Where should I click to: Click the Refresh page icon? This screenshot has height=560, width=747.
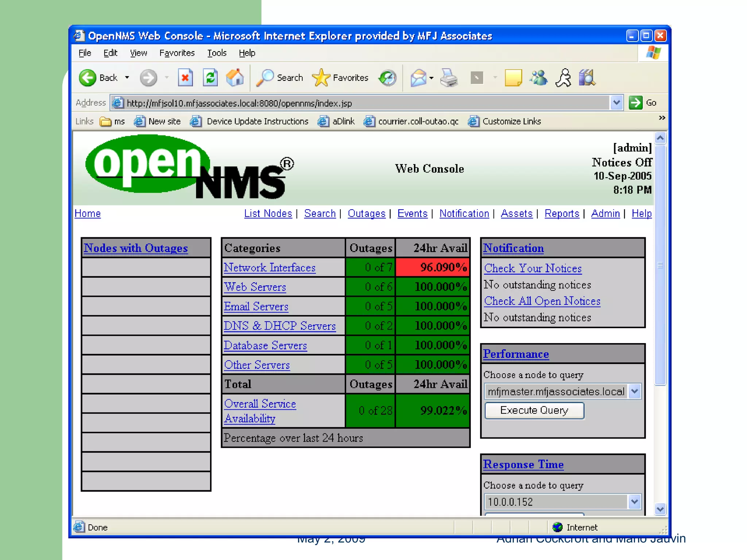210,78
